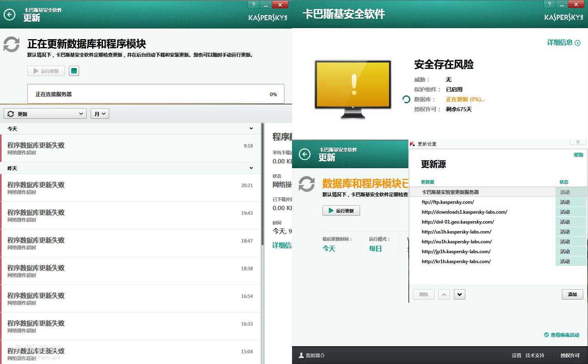Click the disabled 运行更新 button in left window

click(46, 71)
